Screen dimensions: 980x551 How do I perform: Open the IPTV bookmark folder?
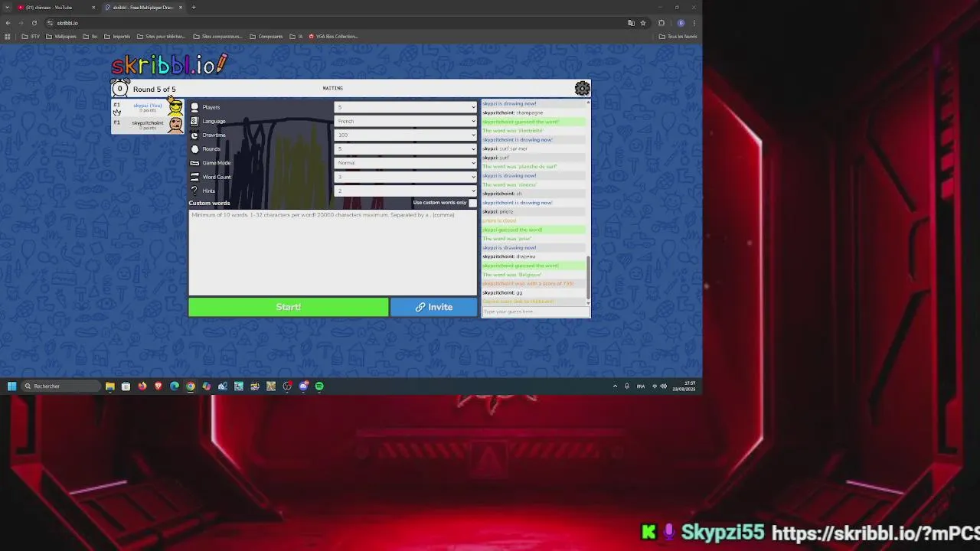pos(31,36)
